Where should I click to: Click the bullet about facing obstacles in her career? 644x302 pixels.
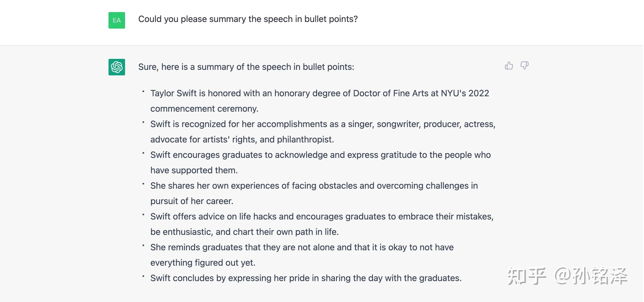pyautogui.click(x=314, y=193)
